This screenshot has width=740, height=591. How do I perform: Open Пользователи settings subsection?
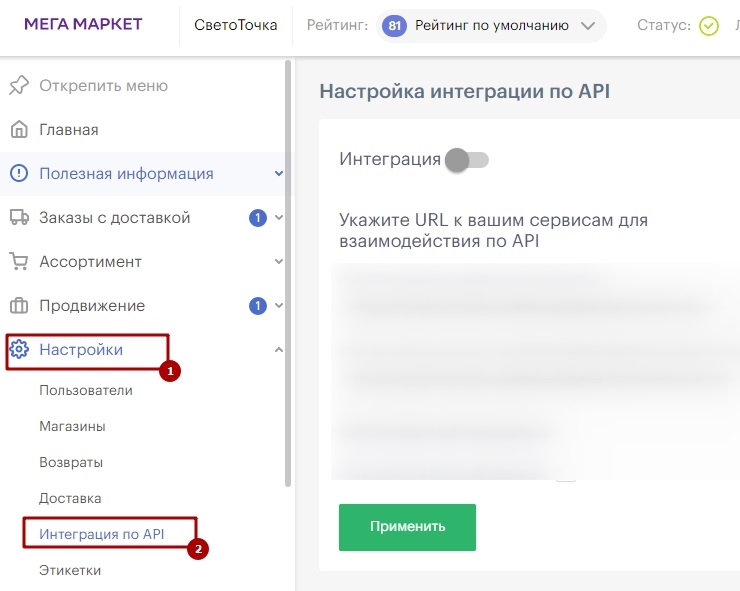tap(86, 390)
